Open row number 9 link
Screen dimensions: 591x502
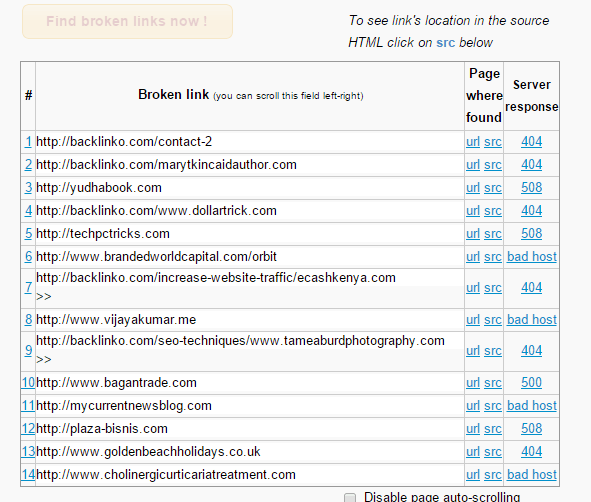pos(28,350)
